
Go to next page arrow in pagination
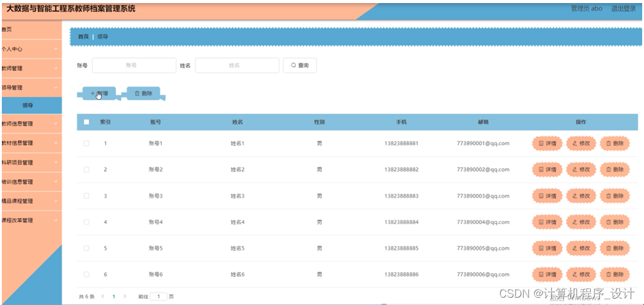click(x=125, y=296)
